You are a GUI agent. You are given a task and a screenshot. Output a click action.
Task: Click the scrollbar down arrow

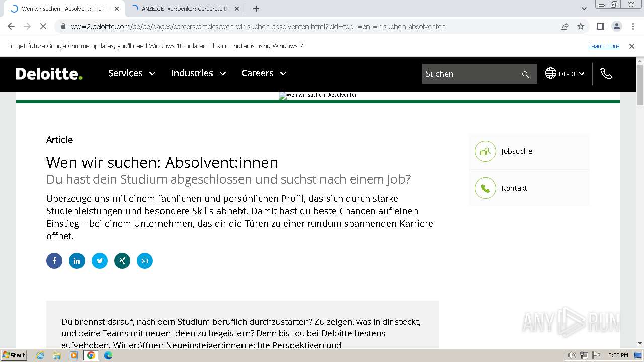(x=640, y=343)
